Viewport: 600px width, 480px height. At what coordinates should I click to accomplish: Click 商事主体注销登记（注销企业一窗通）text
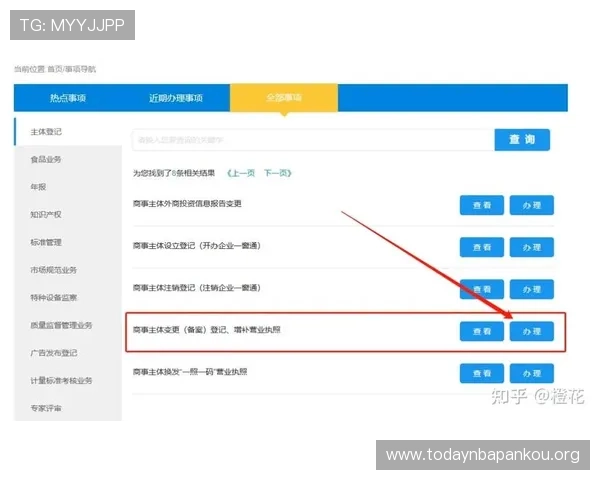tap(197, 288)
